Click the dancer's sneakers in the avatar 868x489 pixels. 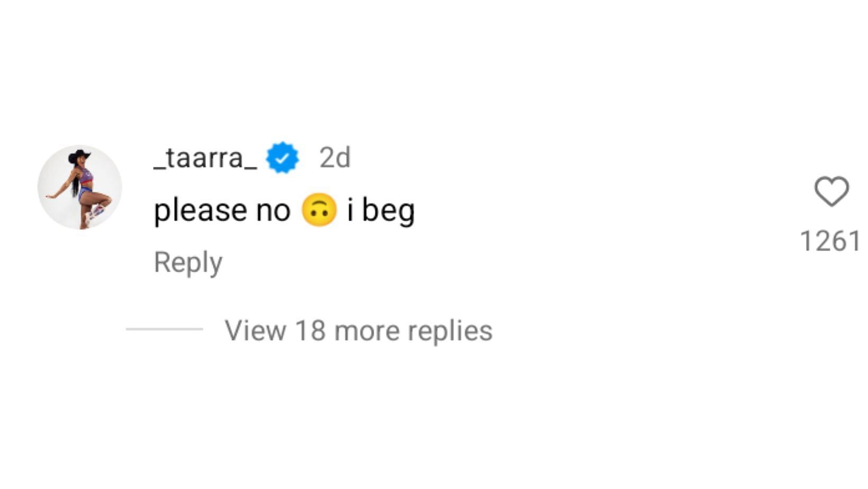[x=95, y=212]
